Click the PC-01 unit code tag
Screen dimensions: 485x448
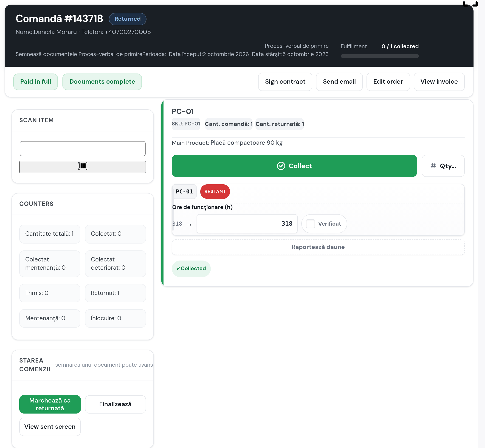click(184, 192)
